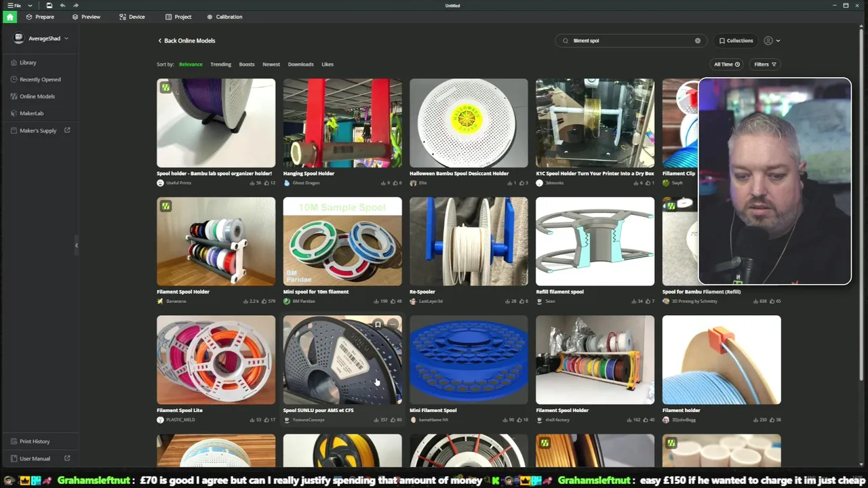868x488 pixels.
Task: Open Mini Filament Spool thumbnail
Action: 469,360
